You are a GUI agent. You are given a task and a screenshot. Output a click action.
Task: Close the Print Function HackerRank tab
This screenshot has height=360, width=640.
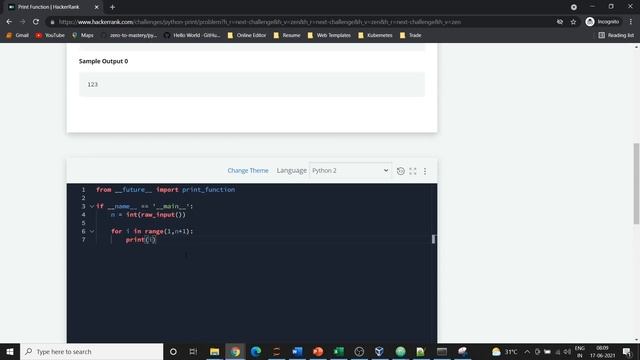[x=96, y=7]
